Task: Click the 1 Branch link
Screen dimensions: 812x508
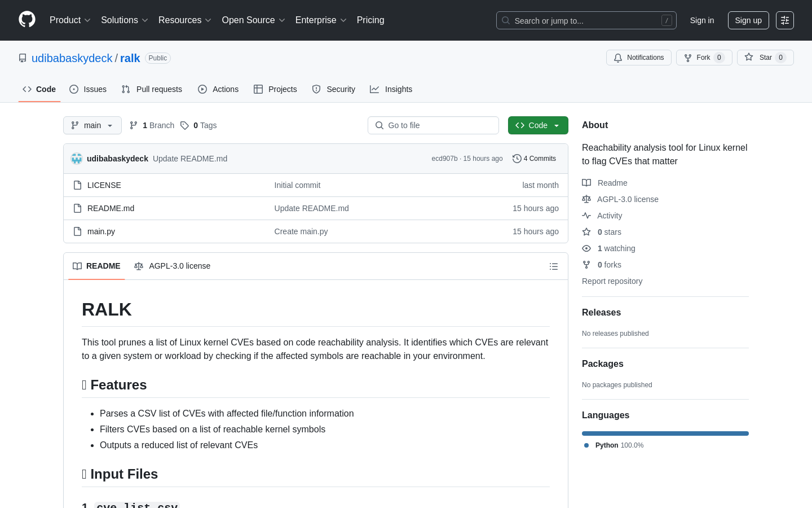Action: pyautogui.click(x=152, y=125)
